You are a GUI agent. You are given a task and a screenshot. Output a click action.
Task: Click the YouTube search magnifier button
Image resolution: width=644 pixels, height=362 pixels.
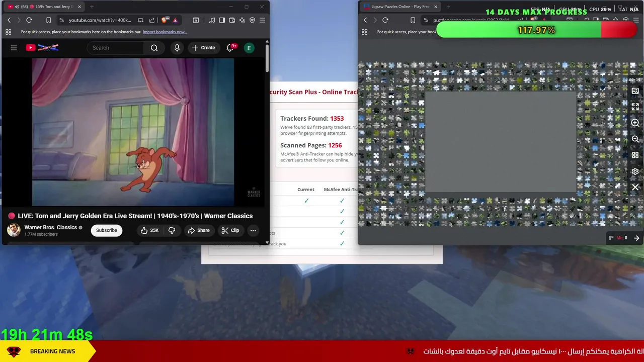154,48
